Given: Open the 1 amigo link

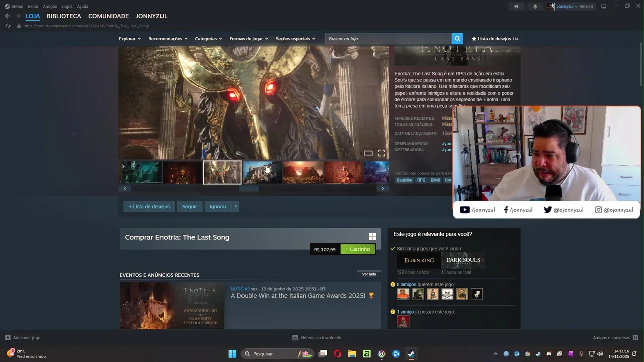Looking at the screenshot, I should 406,312.
